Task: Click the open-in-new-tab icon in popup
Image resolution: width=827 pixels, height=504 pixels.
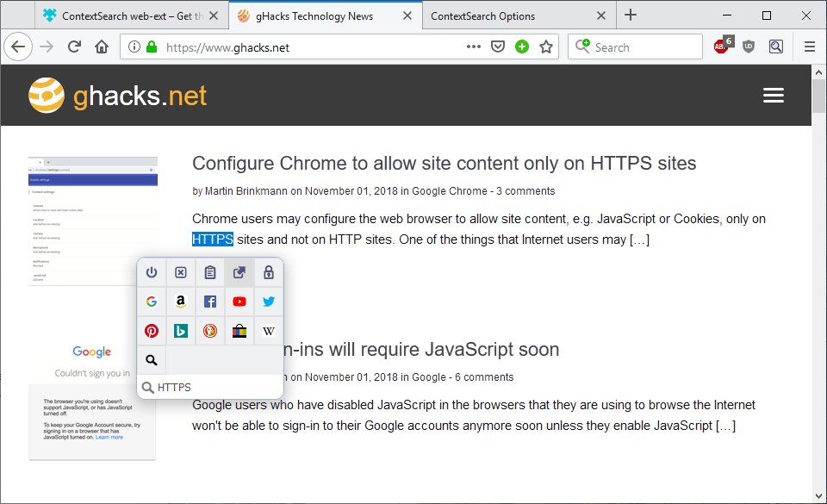Action: click(239, 272)
